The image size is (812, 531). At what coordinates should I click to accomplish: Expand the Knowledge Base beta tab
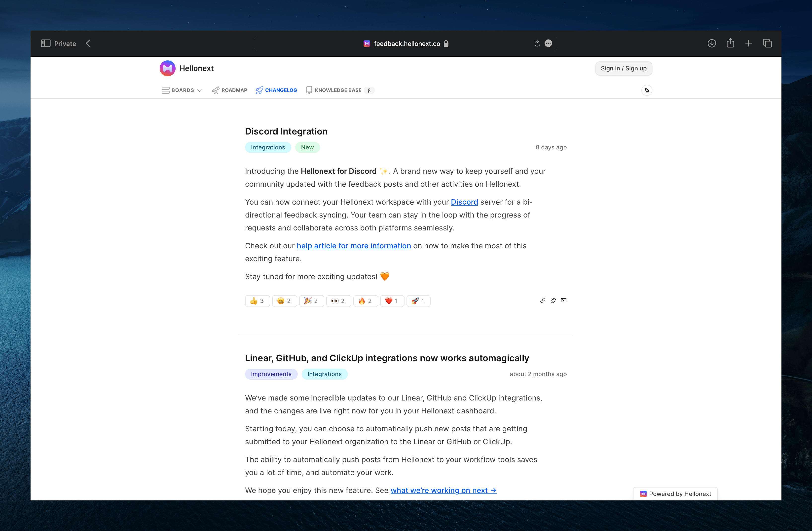pos(338,90)
